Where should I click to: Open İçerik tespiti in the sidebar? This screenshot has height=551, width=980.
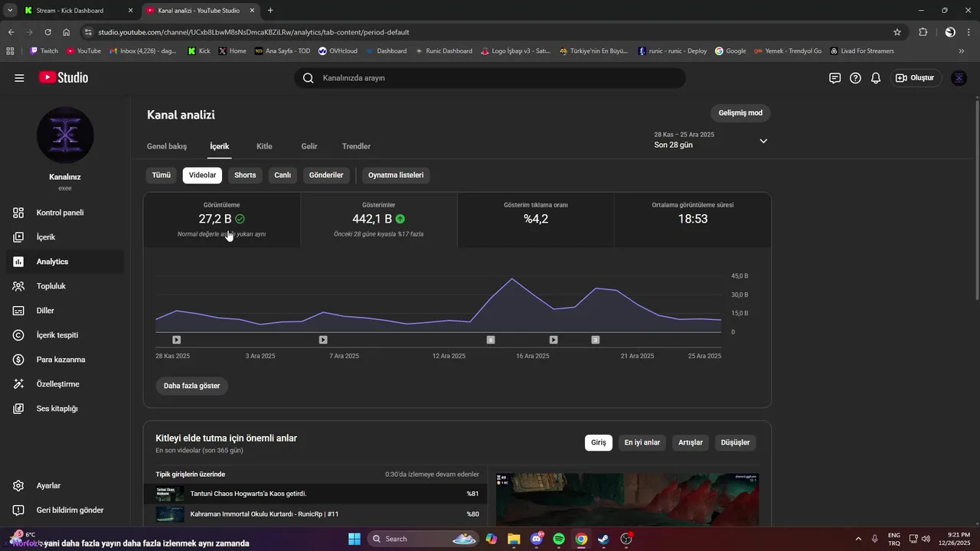[65, 335]
